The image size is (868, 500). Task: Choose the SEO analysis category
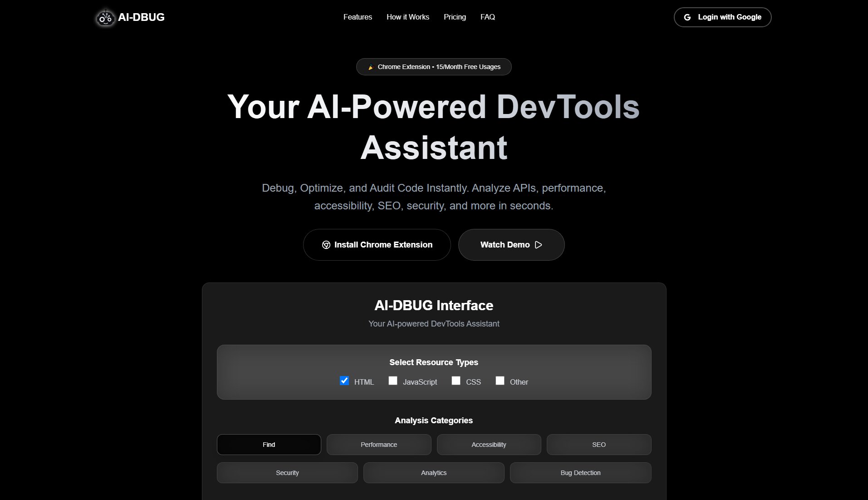tap(599, 445)
